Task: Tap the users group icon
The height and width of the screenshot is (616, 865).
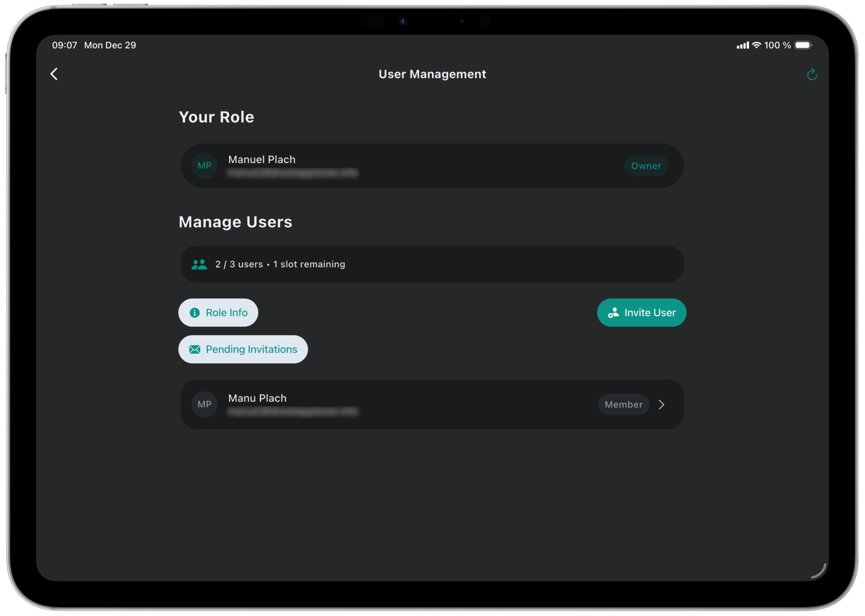Action: (x=199, y=264)
